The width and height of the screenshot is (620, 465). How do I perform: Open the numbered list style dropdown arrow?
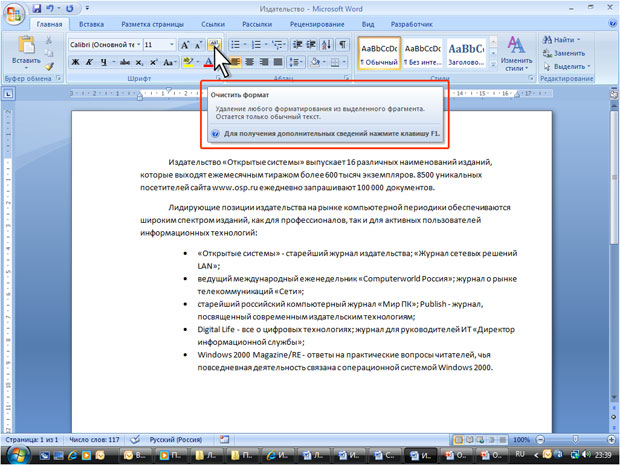pos(266,45)
